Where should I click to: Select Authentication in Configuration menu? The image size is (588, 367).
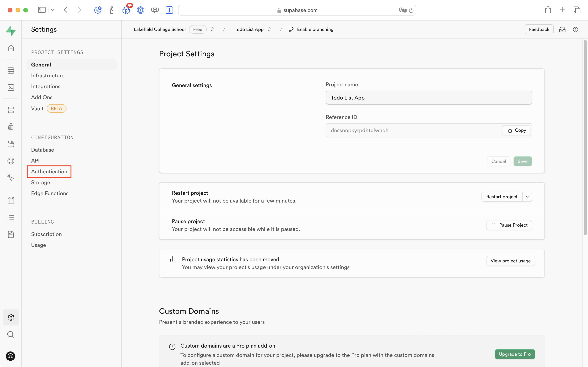(x=49, y=172)
